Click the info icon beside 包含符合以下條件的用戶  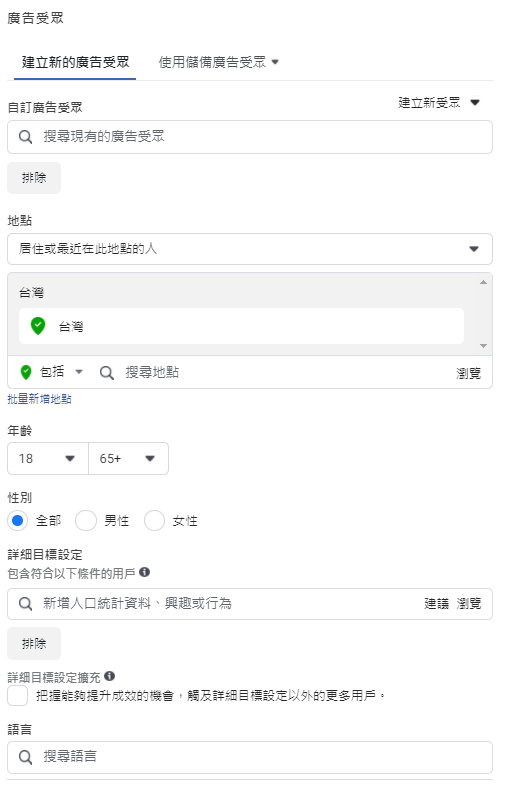(x=144, y=572)
